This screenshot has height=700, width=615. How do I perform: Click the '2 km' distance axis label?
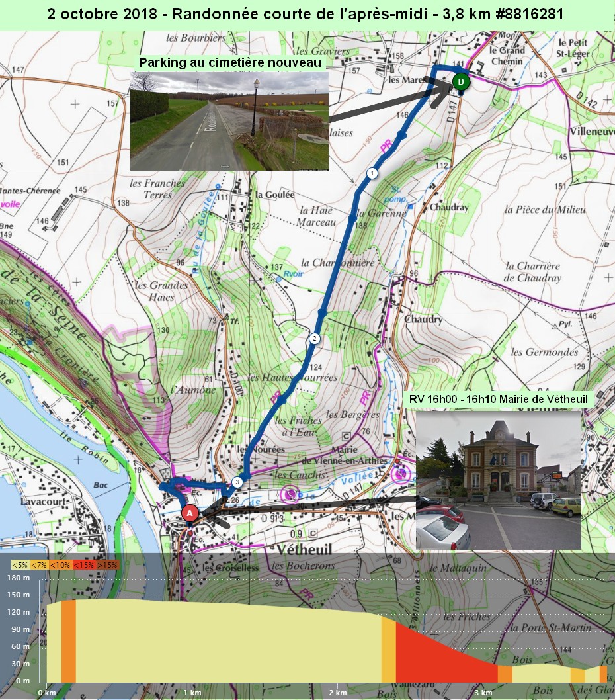pyautogui.click(x=338, y=693)
